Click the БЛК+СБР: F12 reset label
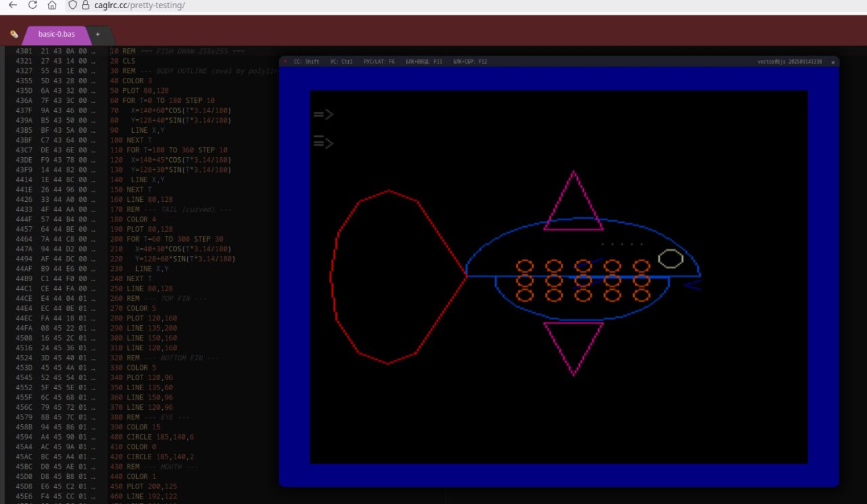867x504 pixels. (469, 62)
